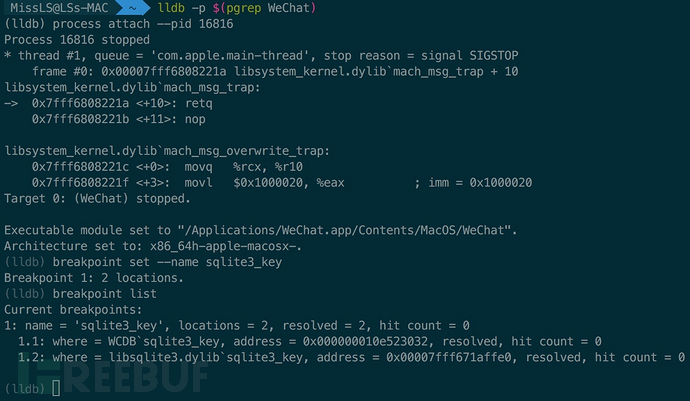Click address 0x00007fff671affe0
The image size is (690, 401).
pyautogui.click(x=449, y=357)
